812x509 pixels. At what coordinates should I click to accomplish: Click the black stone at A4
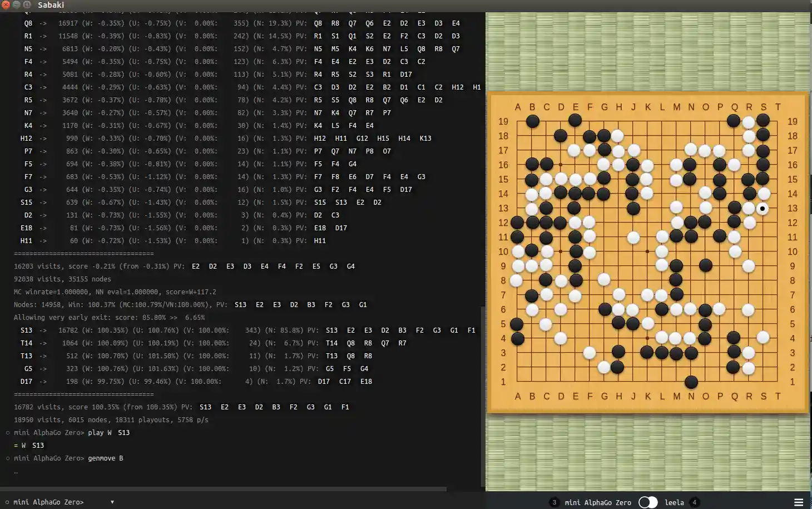[x=518, y=338]
